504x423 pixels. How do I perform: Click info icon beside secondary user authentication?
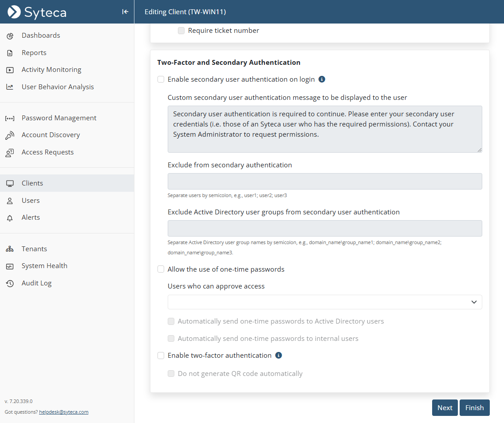coord(322,79)
